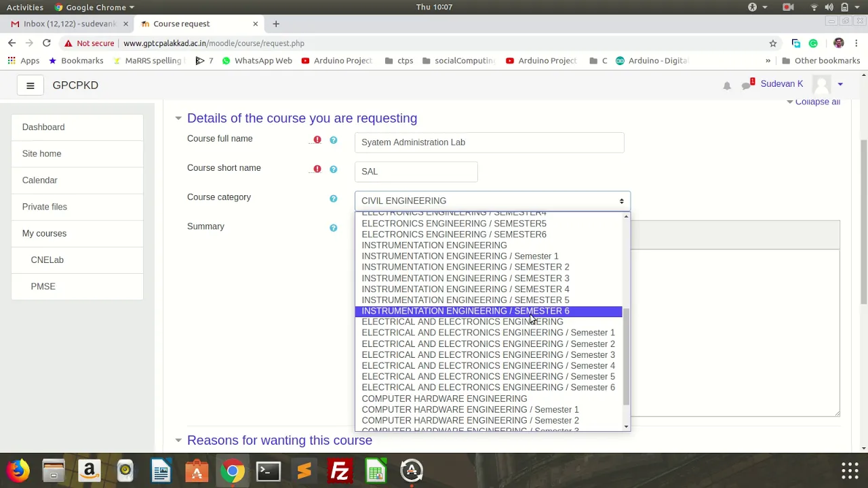Open LibreOffice Calc from the dock
Screen dimensions: 868x488
tap(376, 470)
